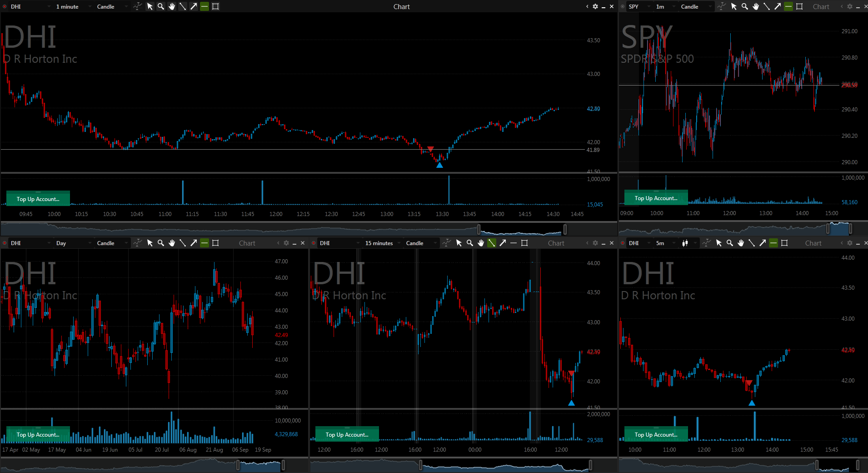The image size is (868, 473).
Task: Open settings gear of DHI 5m chart
Action: coord(850,243)
